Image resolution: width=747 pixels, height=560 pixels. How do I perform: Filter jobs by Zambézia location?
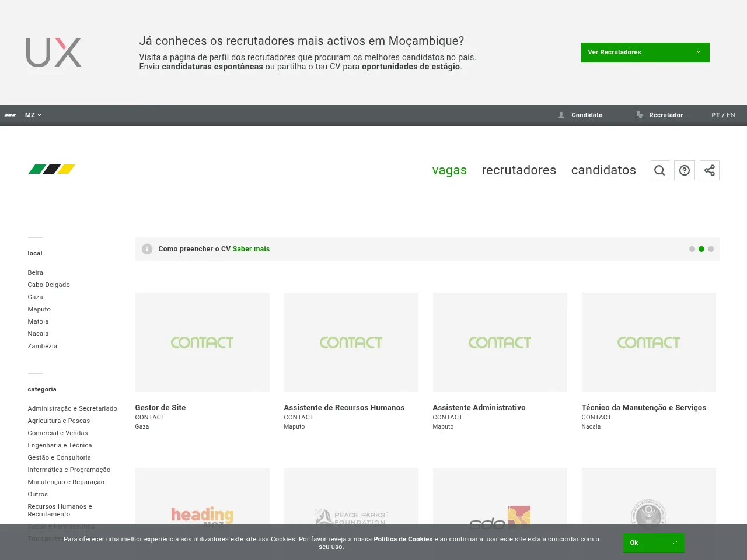42,346
